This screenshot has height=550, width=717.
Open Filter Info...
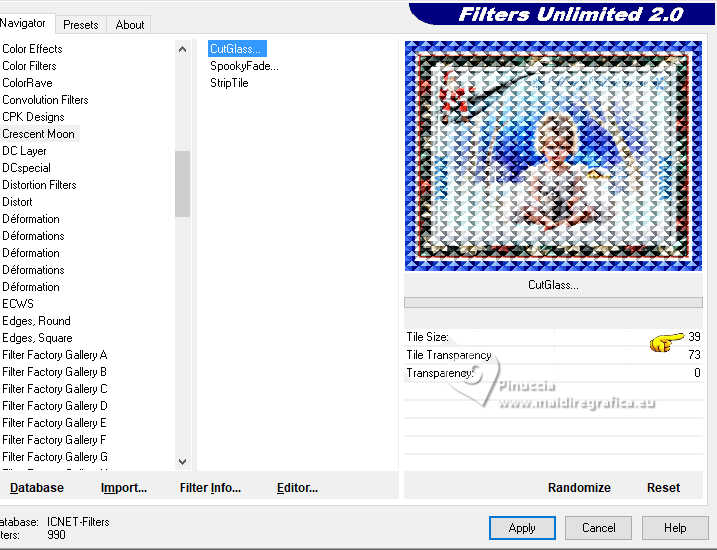210,488
